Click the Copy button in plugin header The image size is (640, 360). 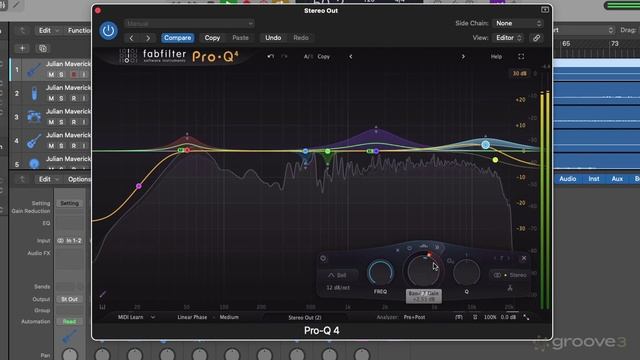tap(212, 38)
